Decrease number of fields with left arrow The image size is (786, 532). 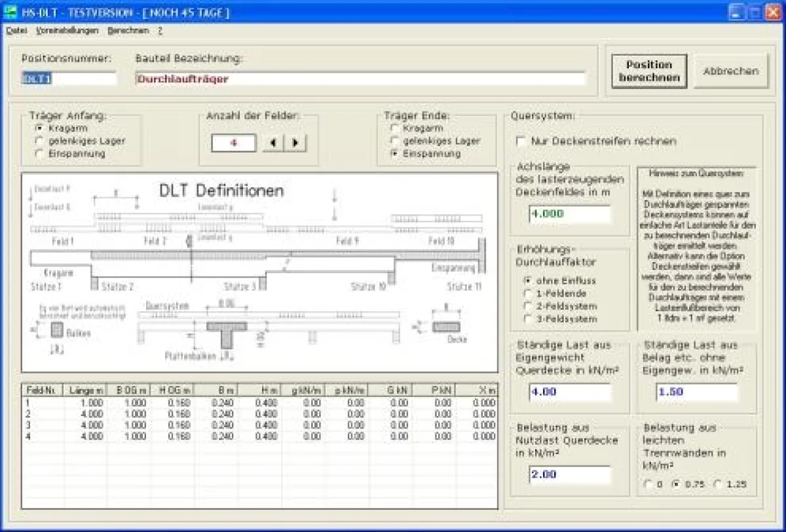tap(273, 142)
